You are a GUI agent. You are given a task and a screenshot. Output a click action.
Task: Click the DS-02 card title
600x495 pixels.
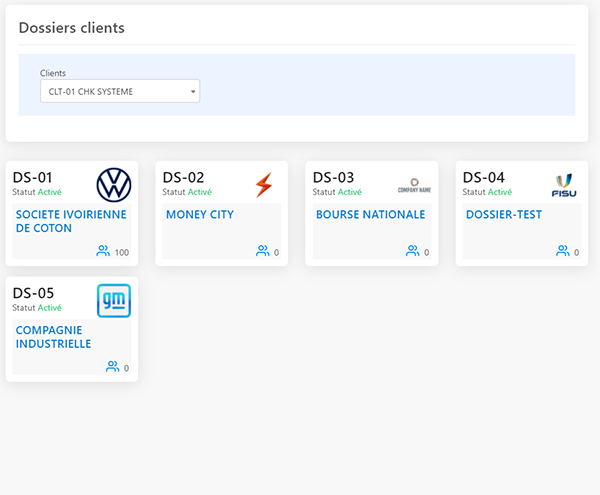point(183,177)
